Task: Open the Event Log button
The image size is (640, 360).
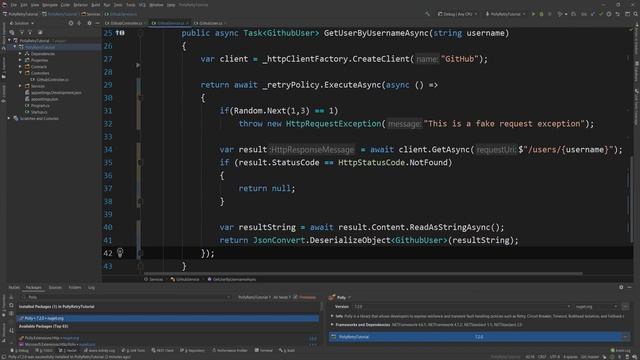Action: [x=620, y=350]
